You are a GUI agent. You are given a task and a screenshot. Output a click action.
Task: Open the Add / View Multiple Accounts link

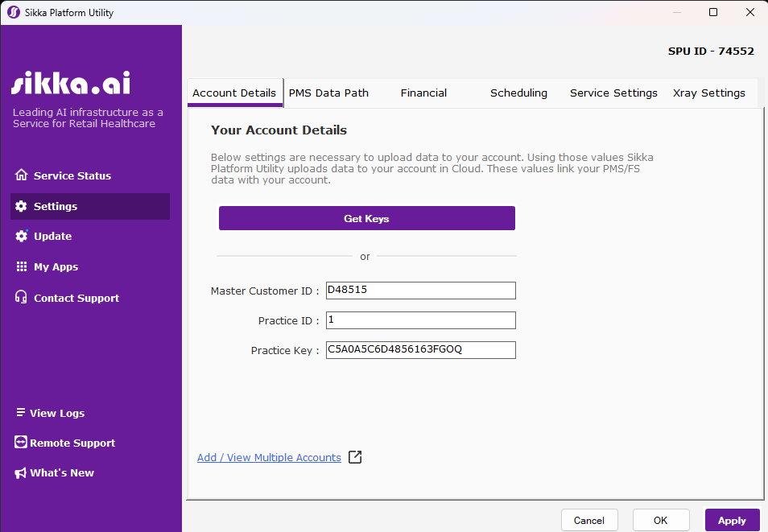coord(269,457)
